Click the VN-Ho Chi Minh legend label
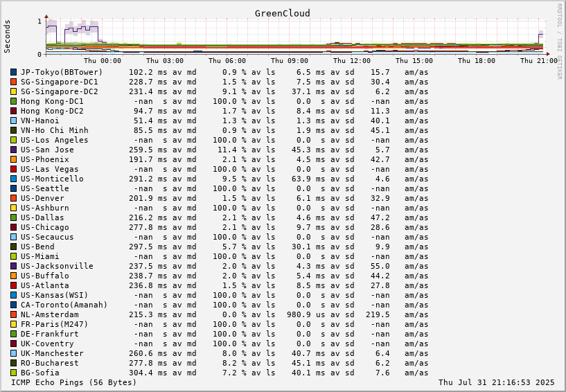The width and height of the screenshot is (566, 392). click(x=55, y=130)
